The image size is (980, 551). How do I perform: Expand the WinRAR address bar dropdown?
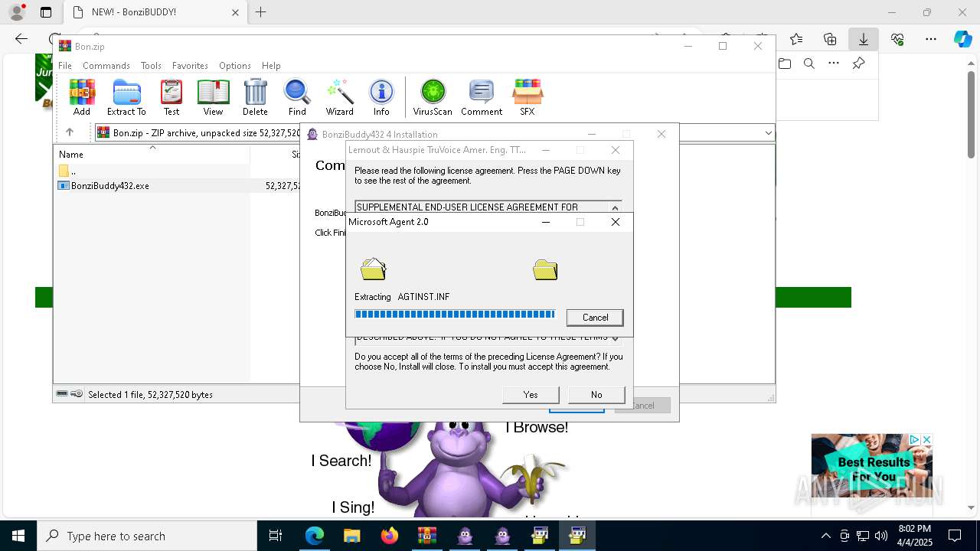pos(768,133)
